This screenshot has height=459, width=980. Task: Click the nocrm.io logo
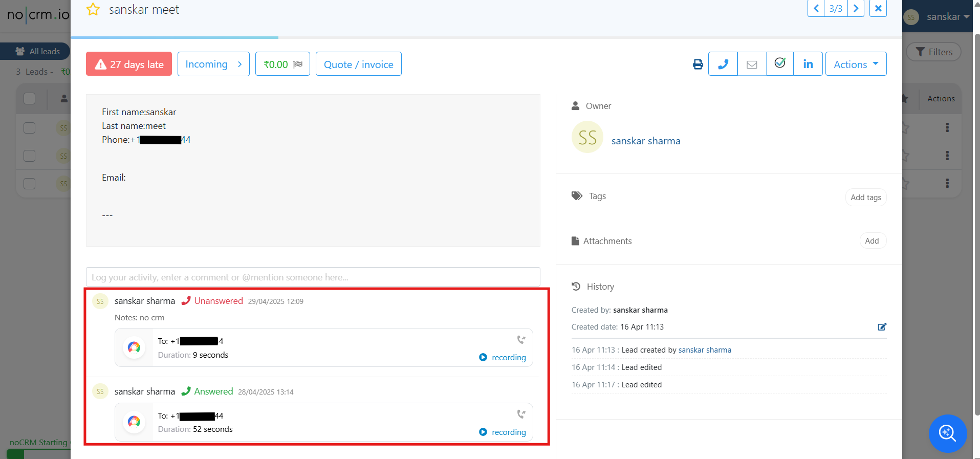(x=38, y=15)
